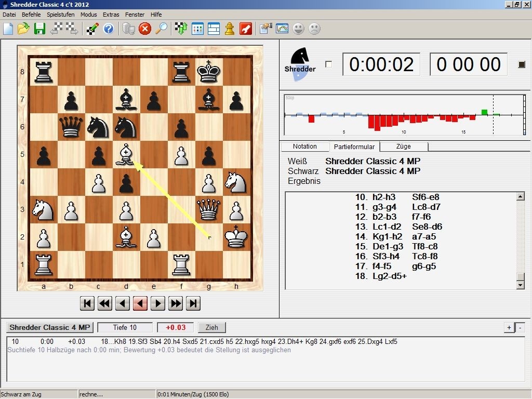The image size is (532, 399).
Task: Click the principal variation line 18...Kh8
Action: tap(249, 342)
